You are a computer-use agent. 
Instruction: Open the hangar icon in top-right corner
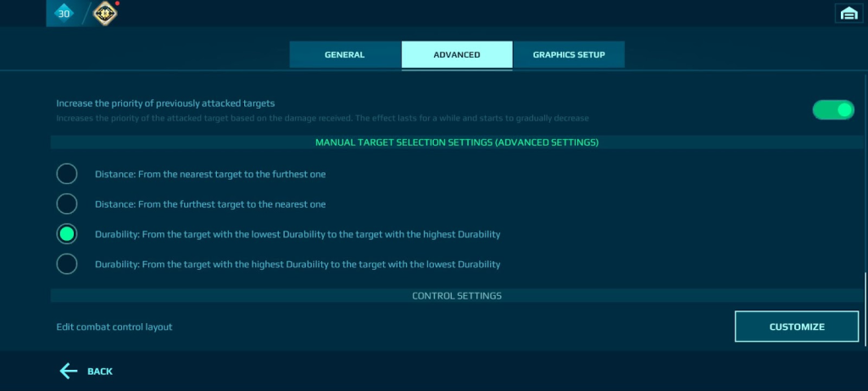click(x=848, y=13)
